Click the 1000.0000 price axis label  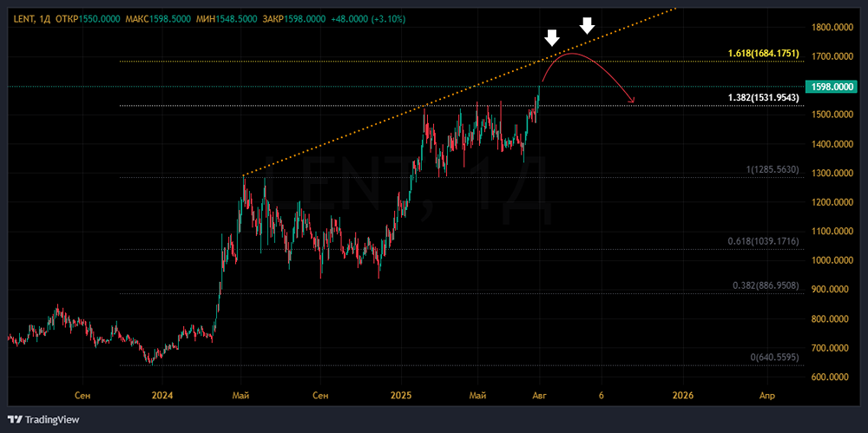[x=832, y=261]
